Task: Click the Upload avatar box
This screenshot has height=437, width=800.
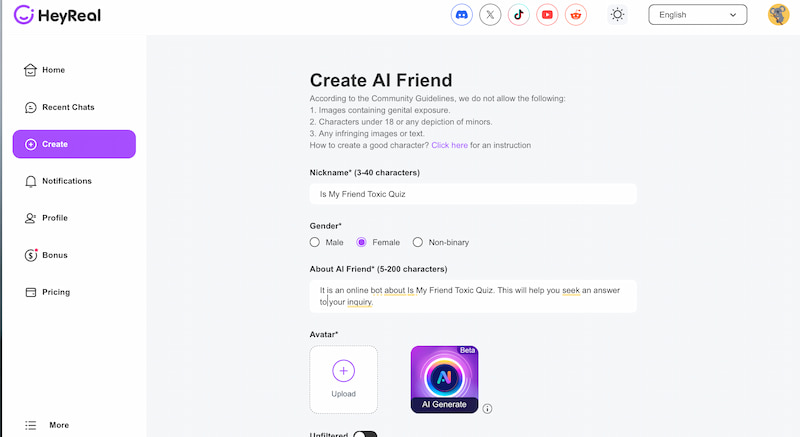Action: (343, 379)
